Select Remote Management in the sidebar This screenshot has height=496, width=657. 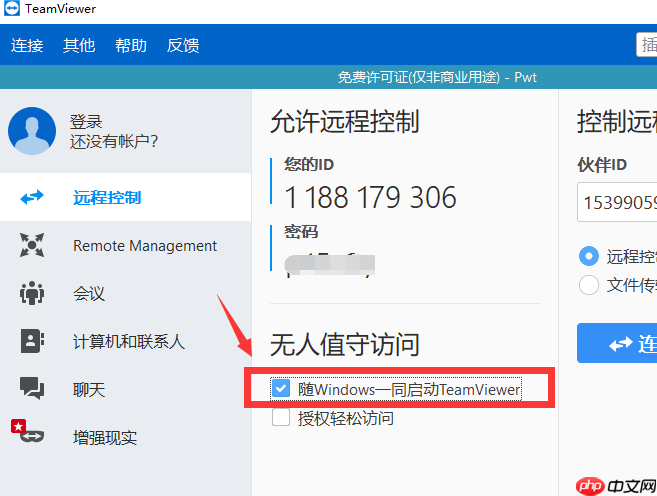pos(125,245)
